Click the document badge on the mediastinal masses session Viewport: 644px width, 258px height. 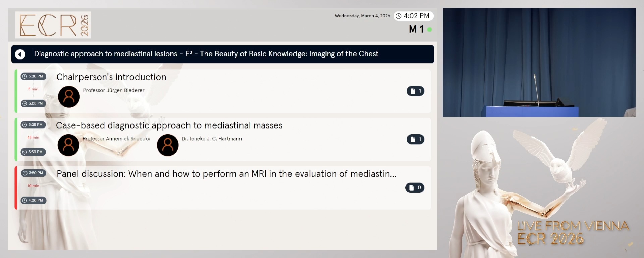click(x=415, y=139)
